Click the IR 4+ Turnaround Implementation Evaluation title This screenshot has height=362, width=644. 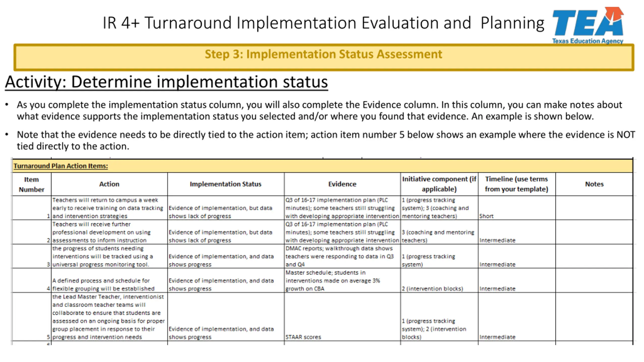pyautogui.click(x=324, y=23)
